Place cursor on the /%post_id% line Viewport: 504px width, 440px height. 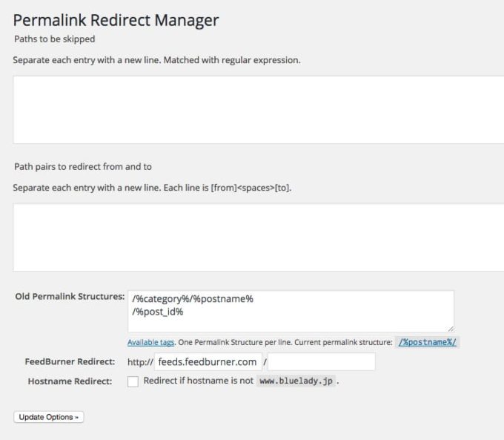(158, 312)
